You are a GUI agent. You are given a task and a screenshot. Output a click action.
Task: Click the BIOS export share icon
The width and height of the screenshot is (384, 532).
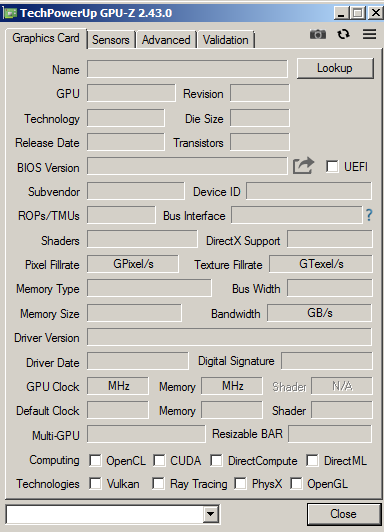(x=303, y=166)
